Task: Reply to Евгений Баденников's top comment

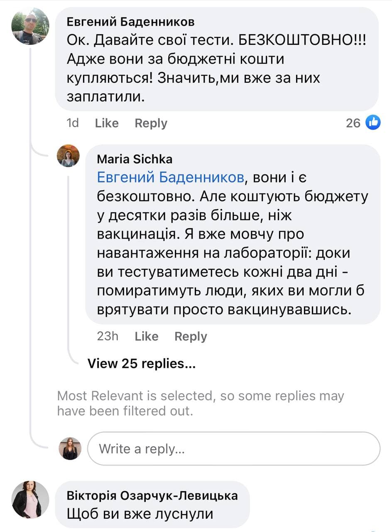Action: click(x=151, y=123)
